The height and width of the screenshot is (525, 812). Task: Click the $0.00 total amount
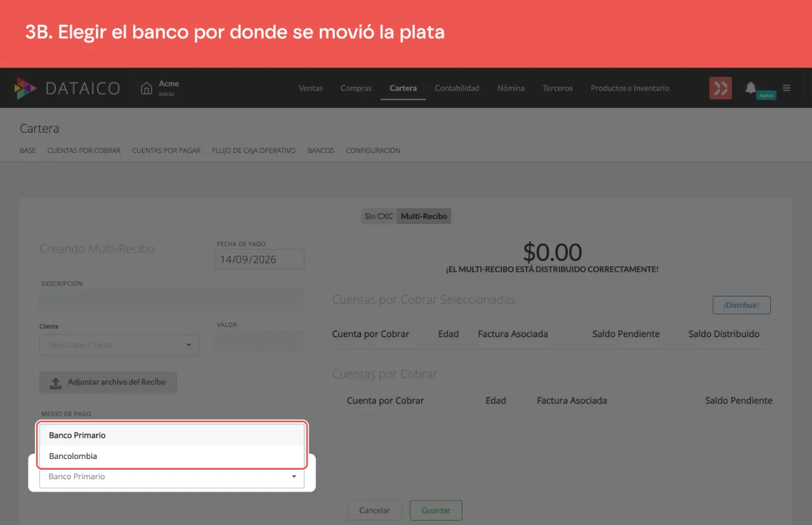552,252
